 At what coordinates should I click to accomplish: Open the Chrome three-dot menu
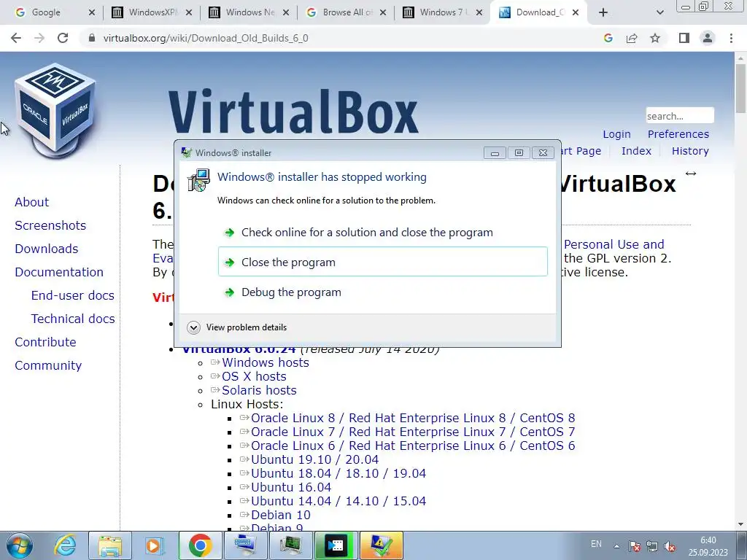click(x=731, y=38)
